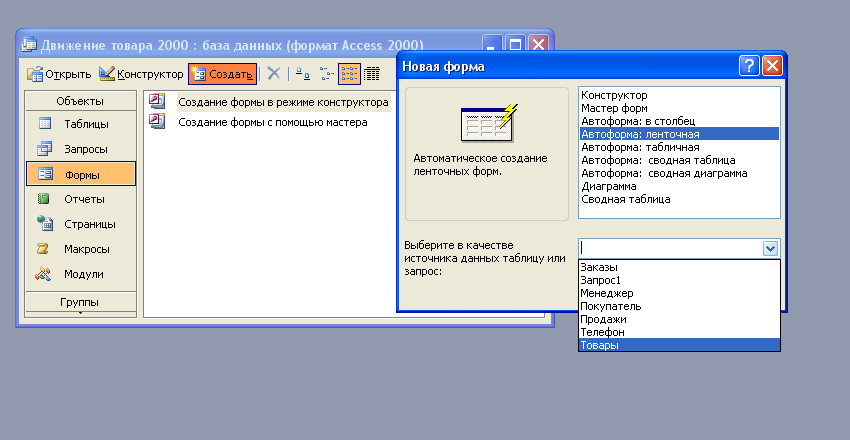The height and width of the screenshot is (440, 850).
Task: Choose Автоформа: ленточная
Action: [679, 134]
